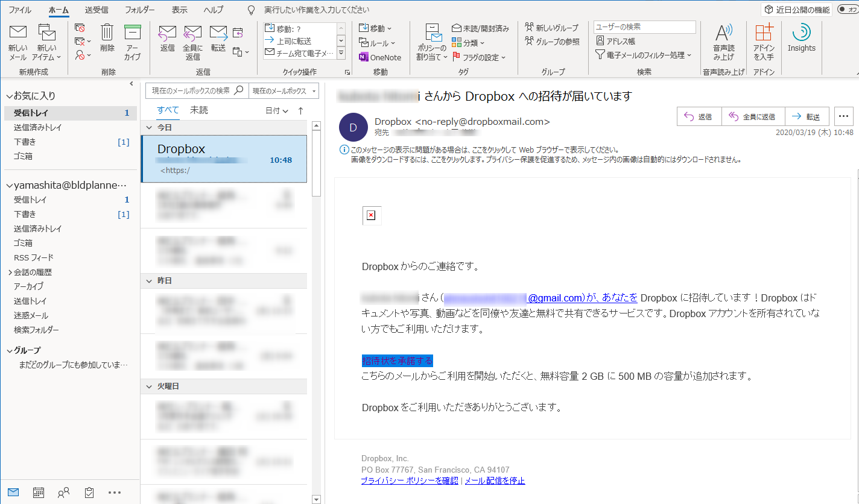Toggle the 近日公開の機能 switch
This screenshot has width=859, height=504.
pyautogui.click(x=847, y=10)
